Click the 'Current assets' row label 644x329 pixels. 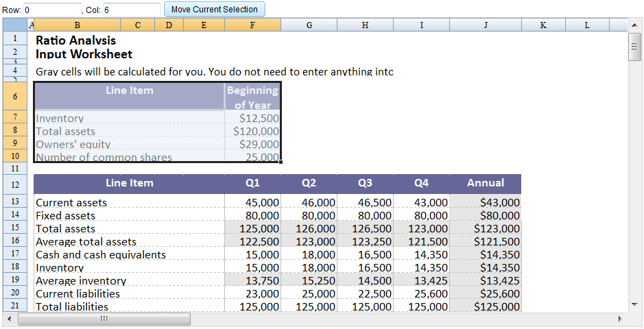point(71,203)
